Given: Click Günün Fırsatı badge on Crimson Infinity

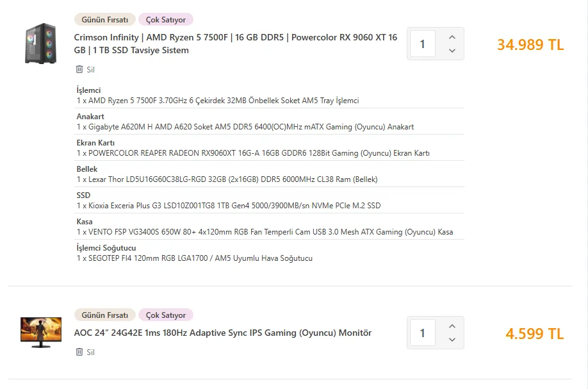Looking at the screenshot, I should 105,20.
